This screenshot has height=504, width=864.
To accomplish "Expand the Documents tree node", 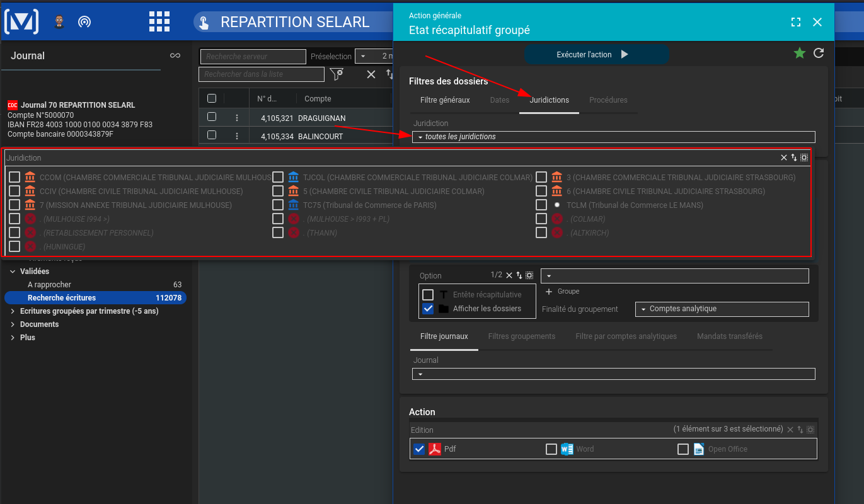I will 13,324.
